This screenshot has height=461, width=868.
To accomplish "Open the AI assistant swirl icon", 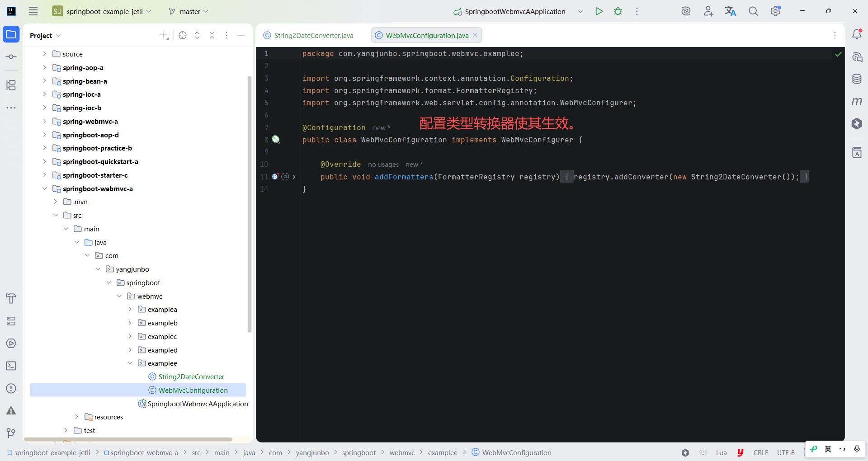I will [686, 11].
